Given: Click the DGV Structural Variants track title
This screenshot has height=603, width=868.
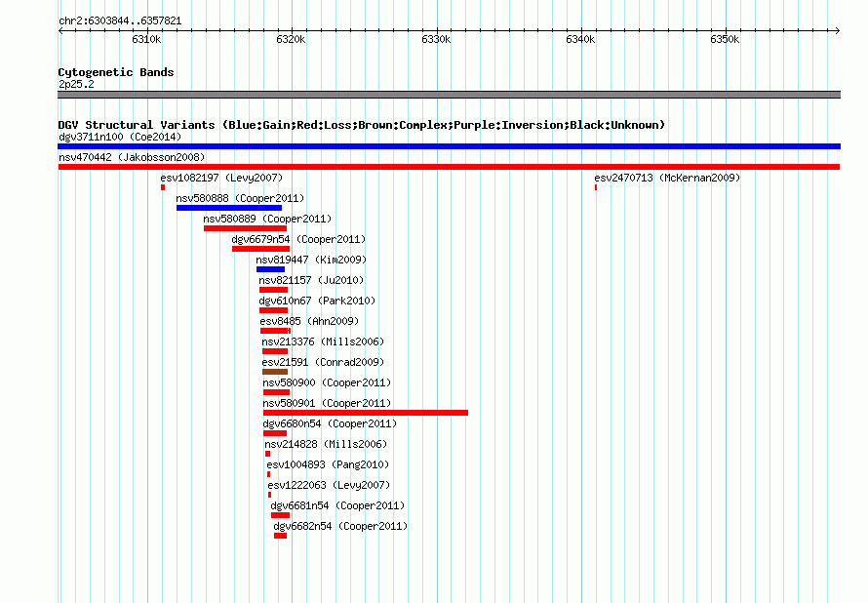Looking at the screenshot, I should (362, 125).
